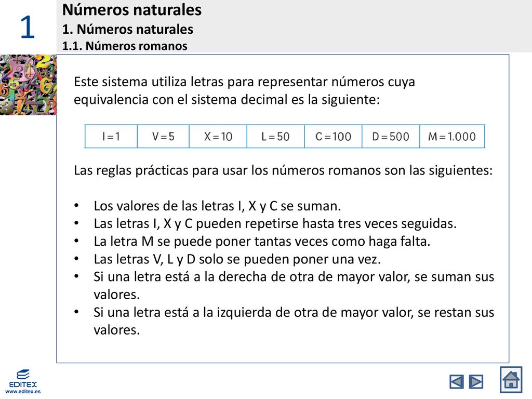Select the I=1 table cell
The width and height of the screenshot is (532, 399).
pyautogui.click(x=111, y=137)
